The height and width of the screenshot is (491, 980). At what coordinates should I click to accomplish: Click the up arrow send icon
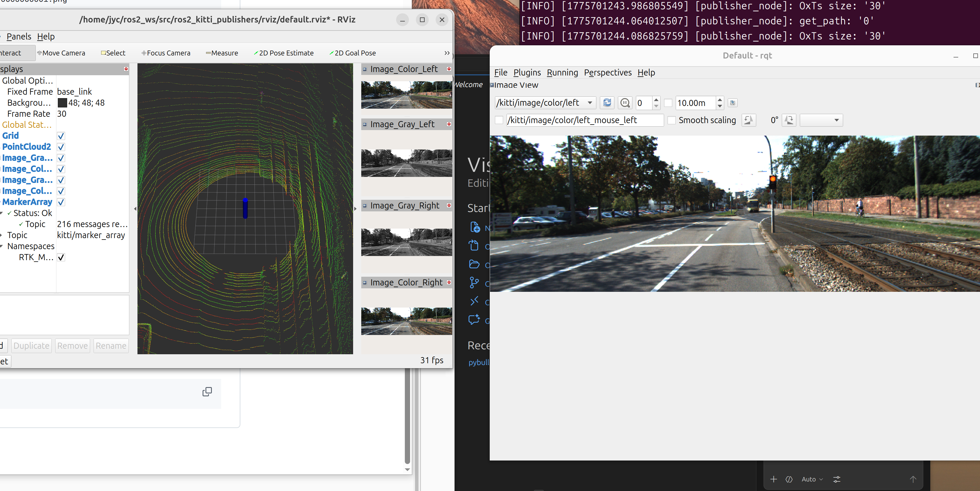tap(913, 479)
